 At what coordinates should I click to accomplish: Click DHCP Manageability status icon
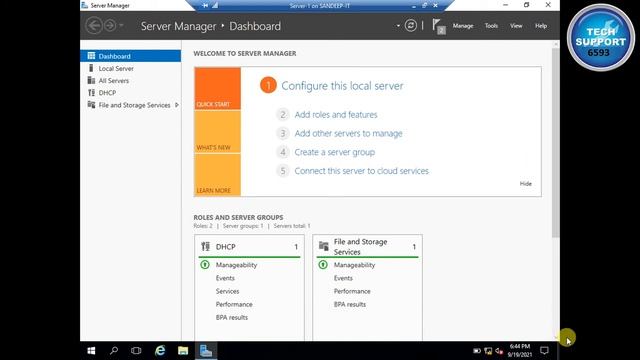point(205,265)
